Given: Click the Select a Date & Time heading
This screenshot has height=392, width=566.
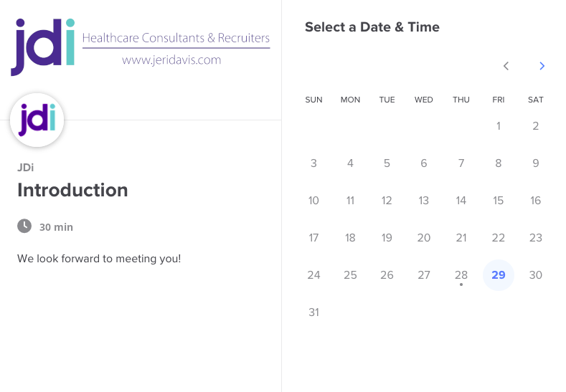Looking at the screenshot, I should [x=372, y=27].
